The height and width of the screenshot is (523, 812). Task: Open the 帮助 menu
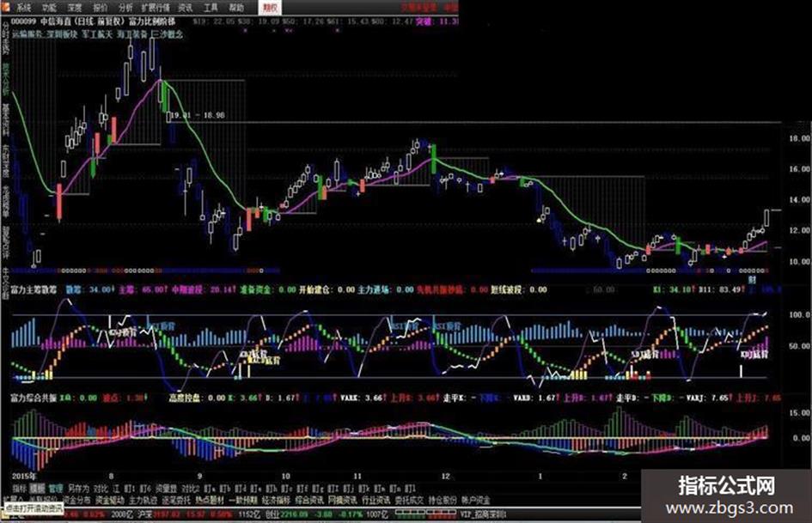click(236, 8)
